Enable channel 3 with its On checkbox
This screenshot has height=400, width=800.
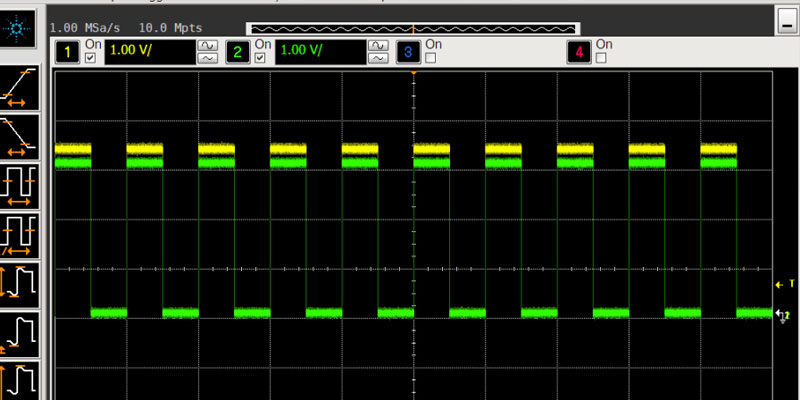coord(431,59)
